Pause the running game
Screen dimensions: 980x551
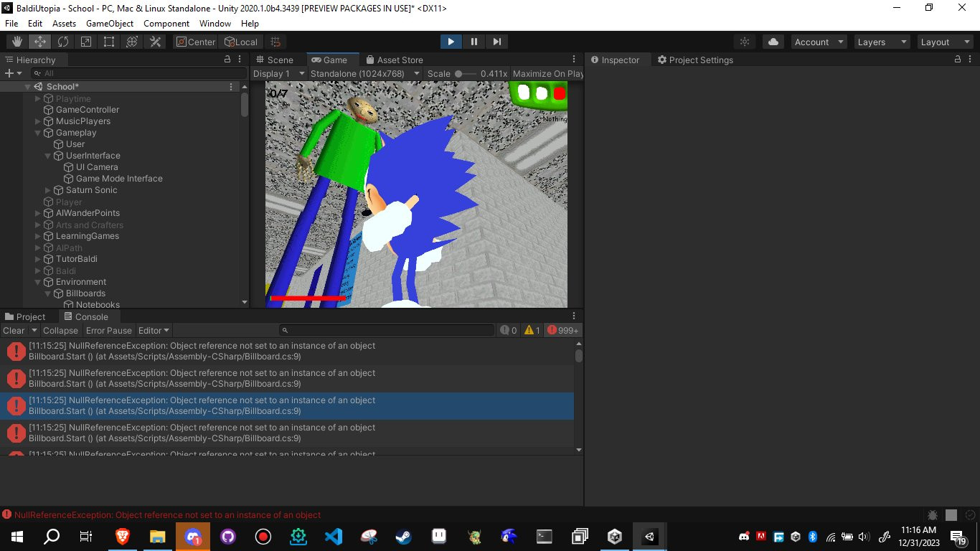tap(473, 42)
